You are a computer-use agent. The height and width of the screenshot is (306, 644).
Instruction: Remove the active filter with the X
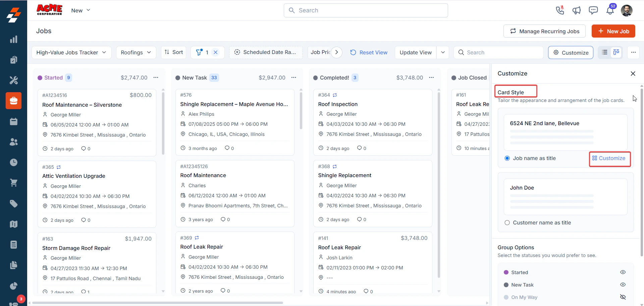pos(216,52)
